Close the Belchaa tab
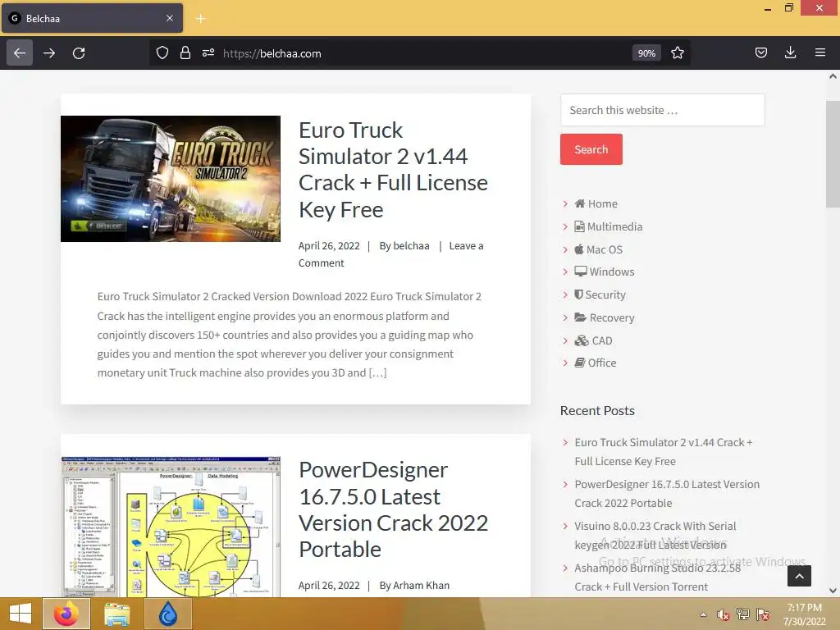840x630 pixels. (x=170, y=18)
